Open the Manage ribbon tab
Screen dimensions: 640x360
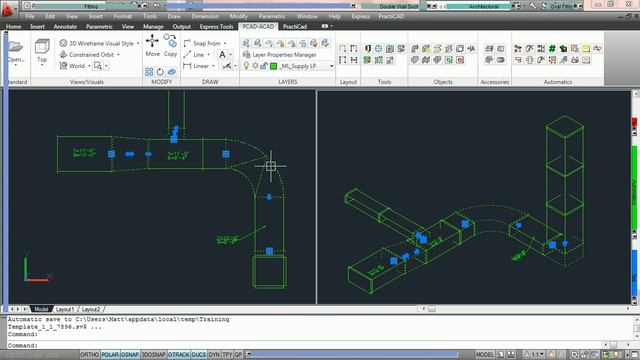point(153,27)
